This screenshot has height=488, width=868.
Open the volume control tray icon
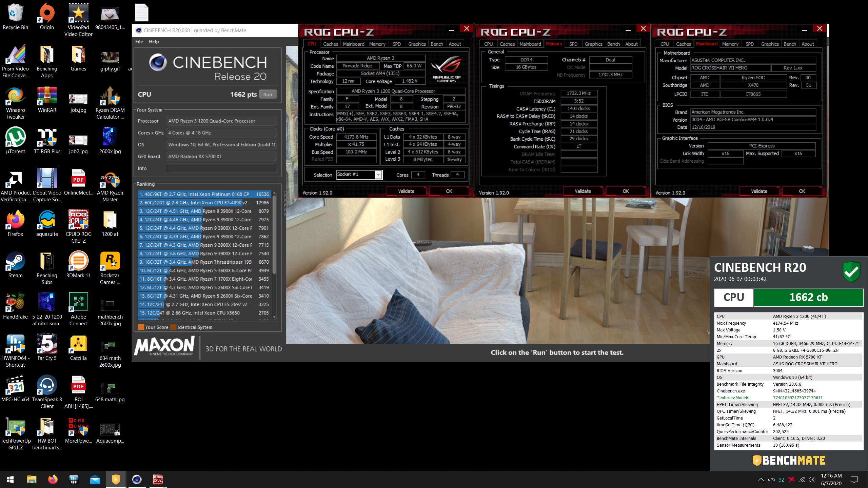812,480
